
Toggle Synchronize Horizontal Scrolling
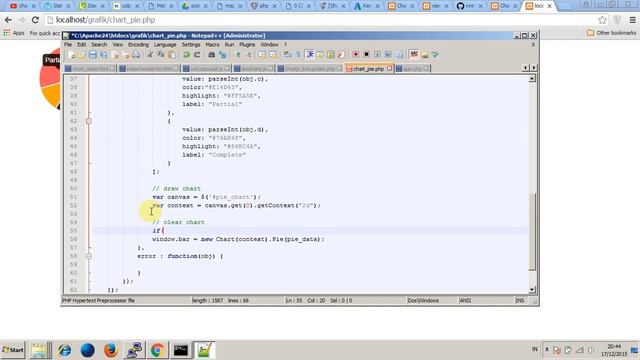coord(273,54)
